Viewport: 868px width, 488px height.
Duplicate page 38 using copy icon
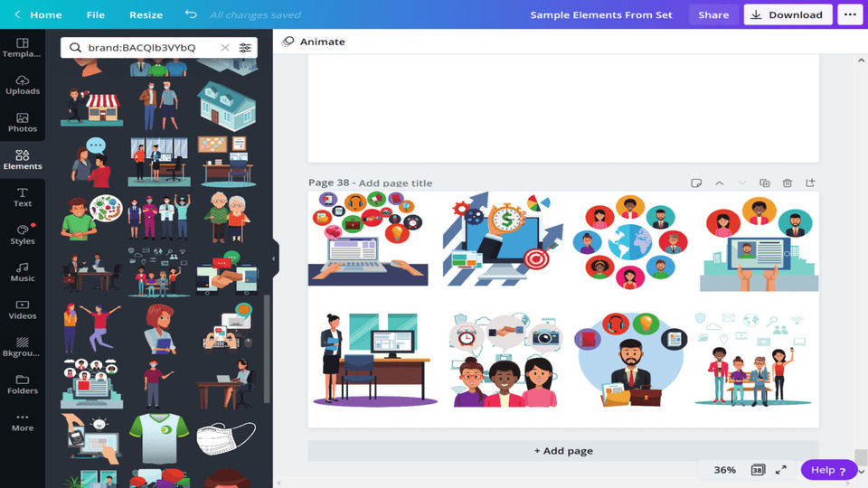tap(765, 183)
